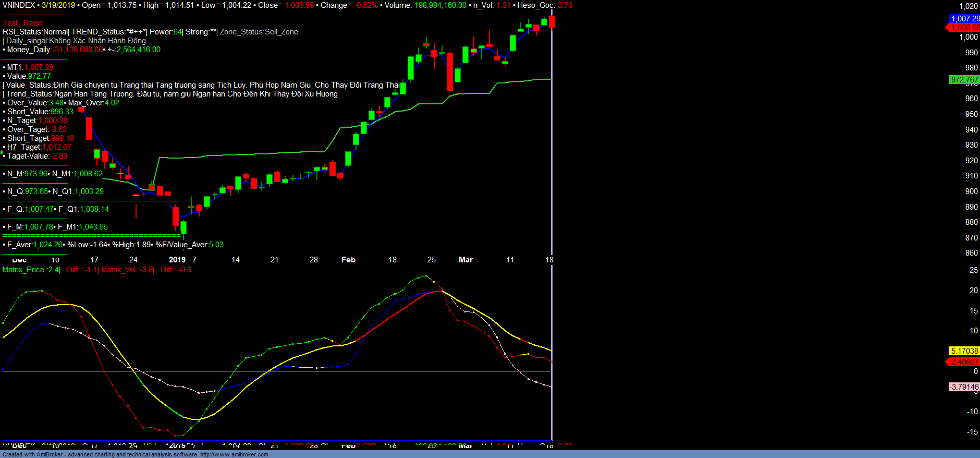Open the amibroker.com link in footer
980x458 pixels.
[234, 454]
